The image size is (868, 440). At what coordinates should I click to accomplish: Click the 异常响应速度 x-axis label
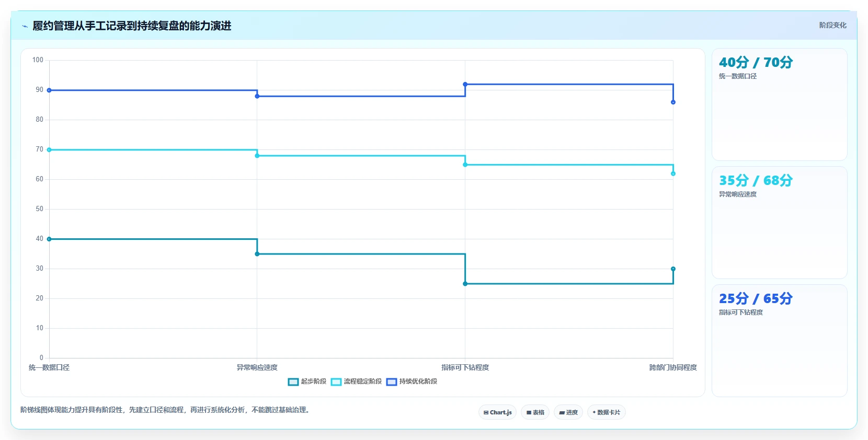(257, 367)
